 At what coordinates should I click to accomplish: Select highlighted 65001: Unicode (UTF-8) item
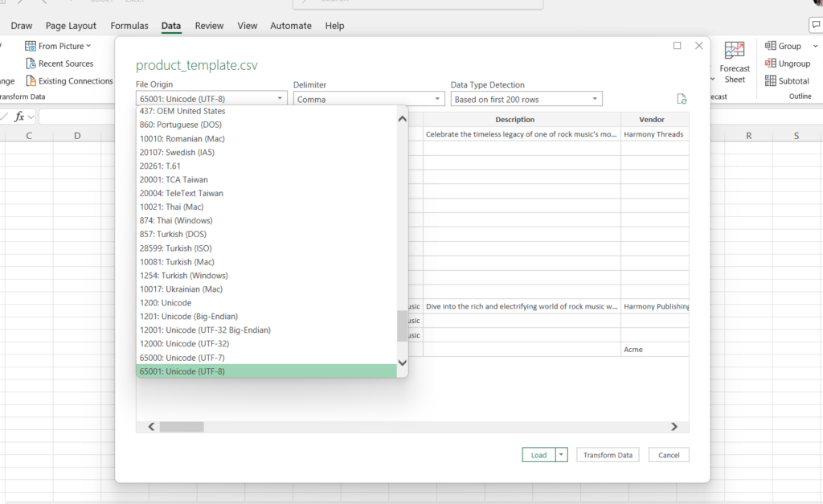click(x=267, y=371)
